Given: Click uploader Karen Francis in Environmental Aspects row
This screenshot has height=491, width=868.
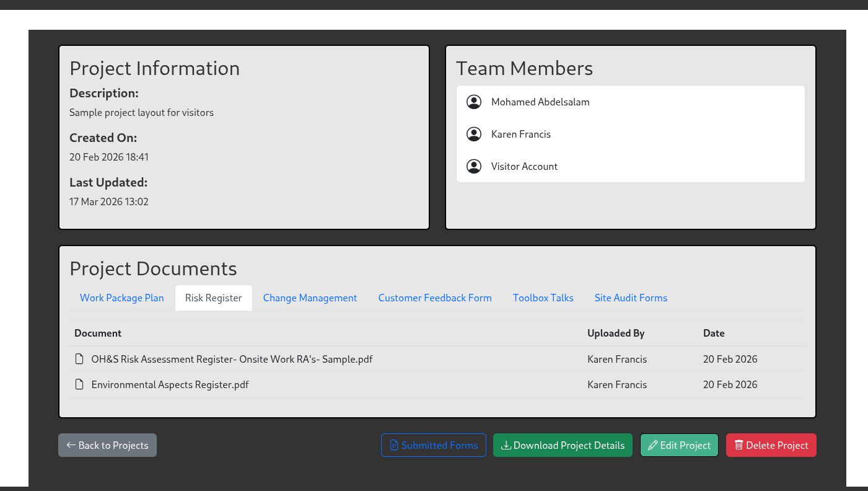Looking at the screenshot, I should tap(617, 384).
